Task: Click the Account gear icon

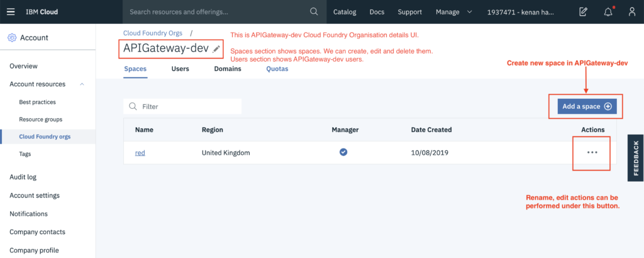Action: [x=12, y=38]
